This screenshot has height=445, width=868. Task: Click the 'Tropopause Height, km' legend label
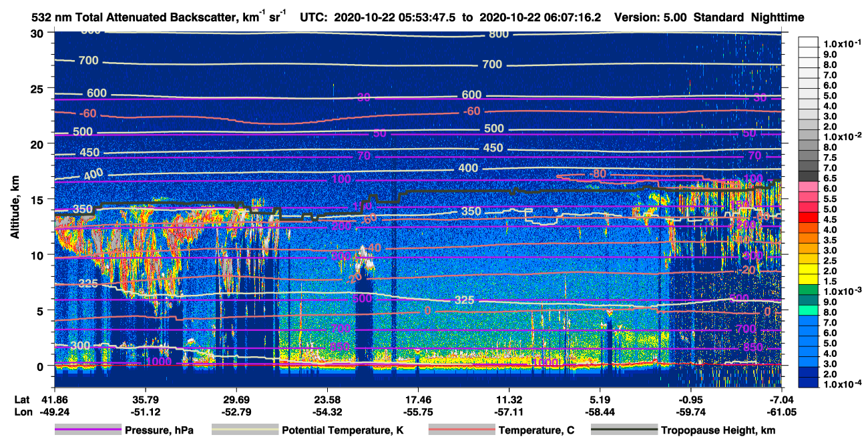tap(718, 430)
